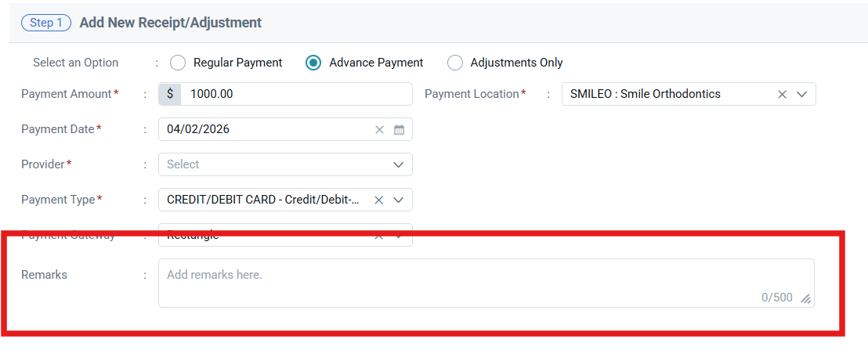The width and height of the screenshot is (868, 350).
Task: Select the Adjustments Only radio button
Action: 455,63
